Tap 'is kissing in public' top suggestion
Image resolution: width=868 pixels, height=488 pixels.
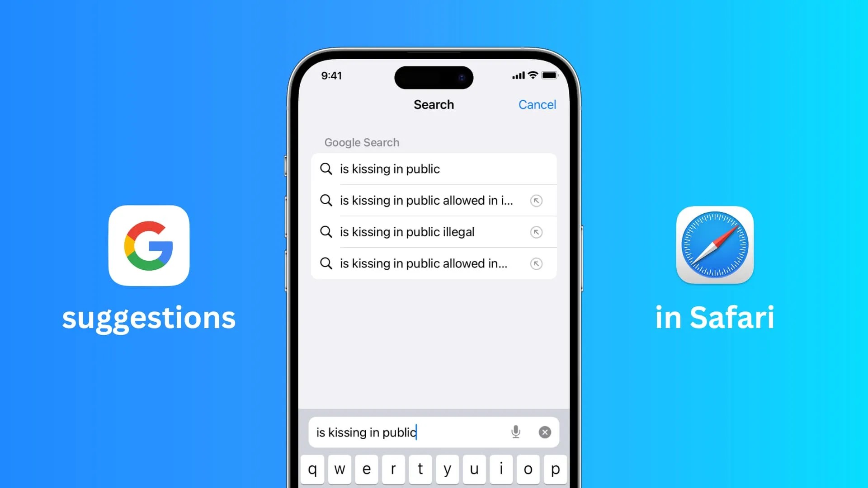[434, 169]
